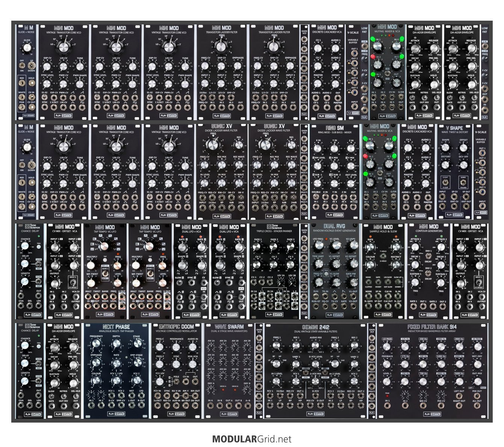Click the XOR-VCA knob on Entropic Doom
Image resolution: width=504 pixels, height=447 pixels.
coord(194,364)
